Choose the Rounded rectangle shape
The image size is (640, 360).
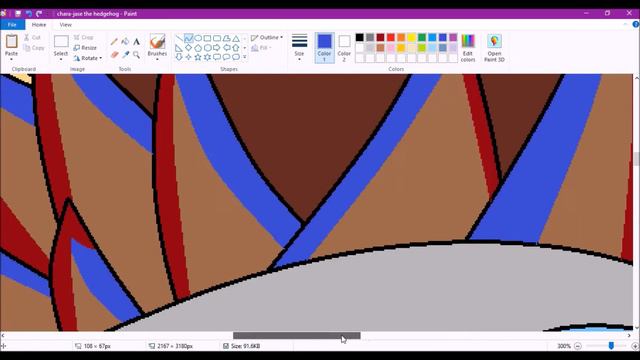[x=217, y=38]
